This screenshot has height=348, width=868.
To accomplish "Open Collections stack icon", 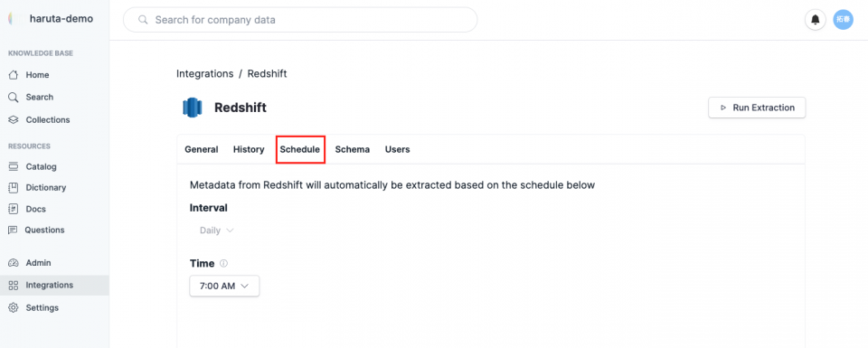I will click(x=14, y=120).
